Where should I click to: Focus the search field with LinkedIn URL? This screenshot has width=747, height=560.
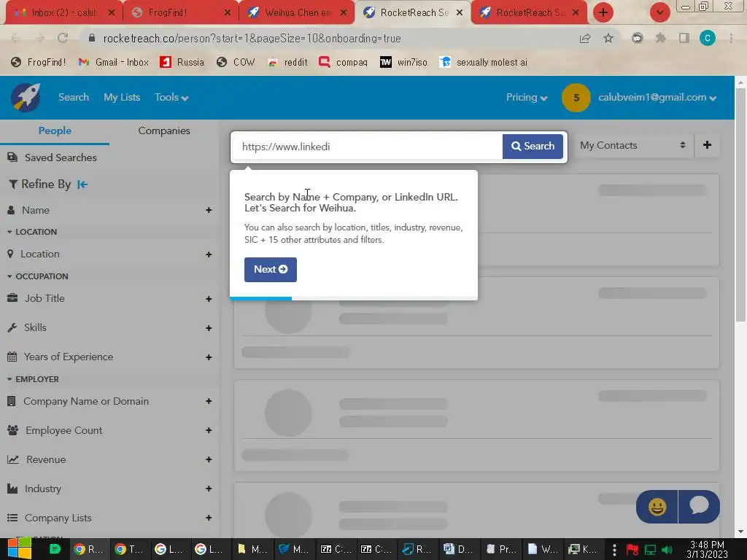tap(367, 147)
